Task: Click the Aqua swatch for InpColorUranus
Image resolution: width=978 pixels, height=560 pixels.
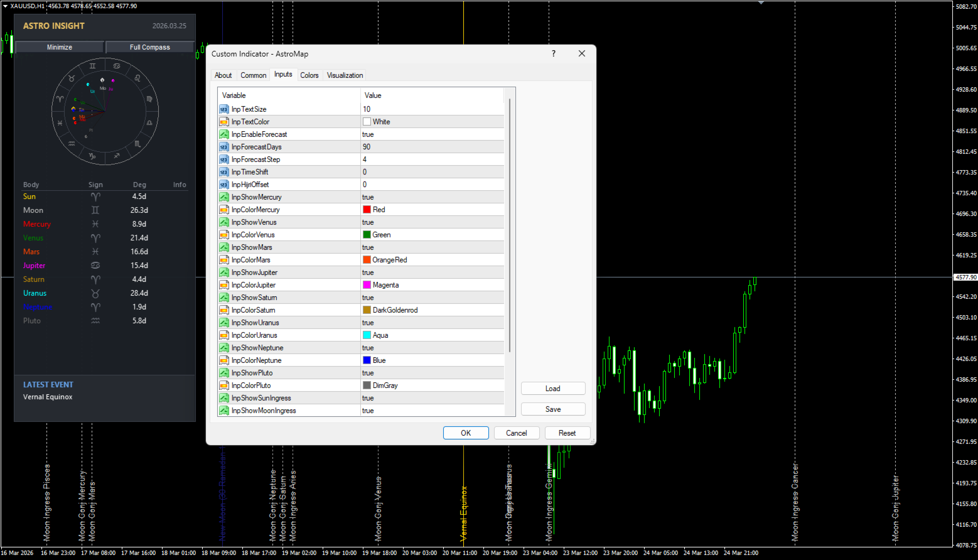Action: pos(367,335)
